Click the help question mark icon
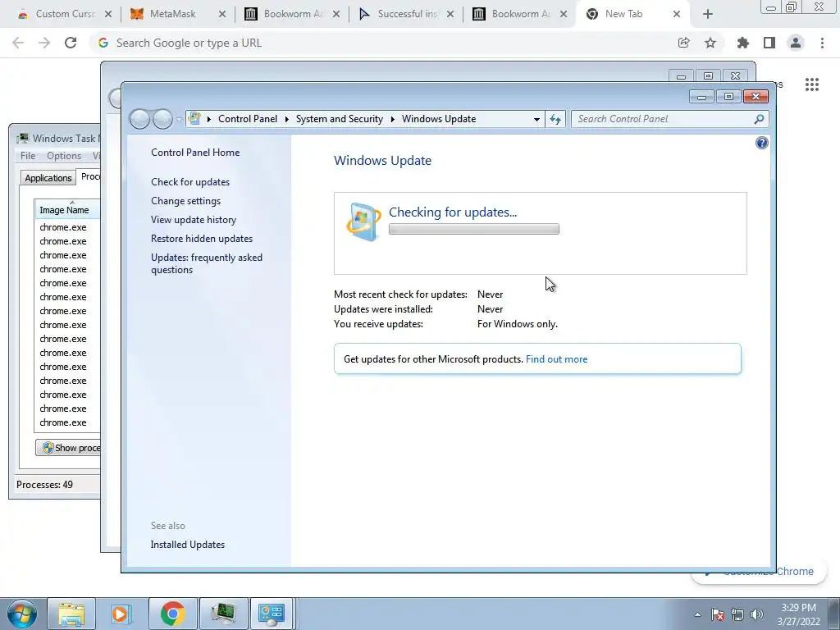 [761, 143]
